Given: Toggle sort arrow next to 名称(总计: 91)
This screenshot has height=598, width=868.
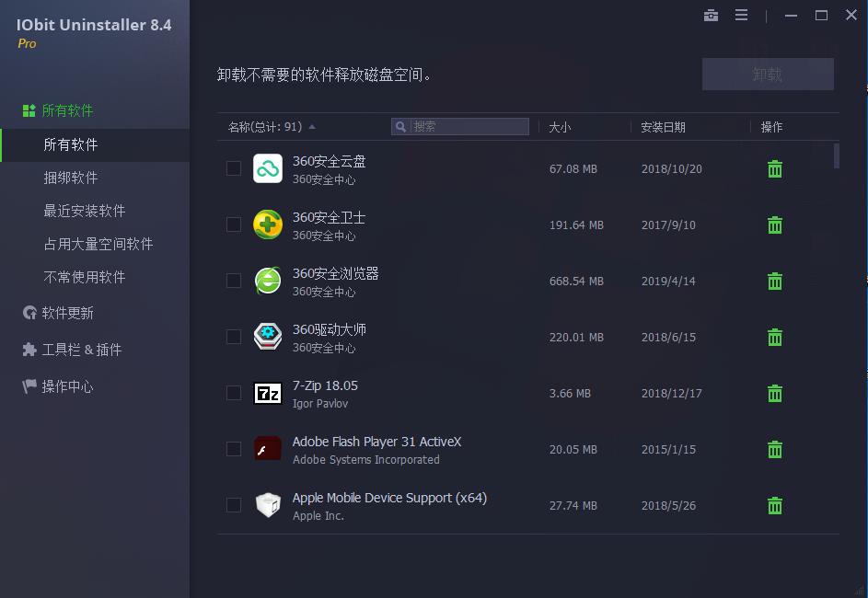Looking at the screenshot, I should (x=312, y=127).
